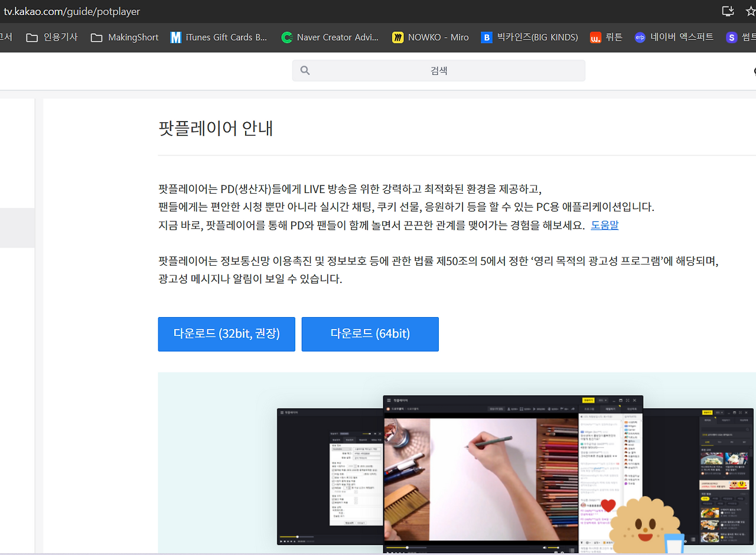This screenshot has height=555, width=756.
Task: Open the 뤼튼 bookmark
Action: [x=606, y=37]
